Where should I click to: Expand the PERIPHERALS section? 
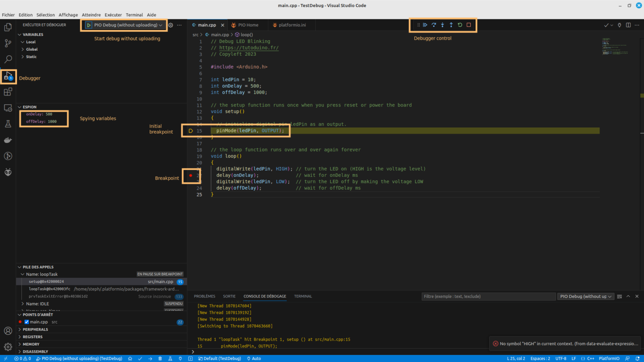click(35, 330)
